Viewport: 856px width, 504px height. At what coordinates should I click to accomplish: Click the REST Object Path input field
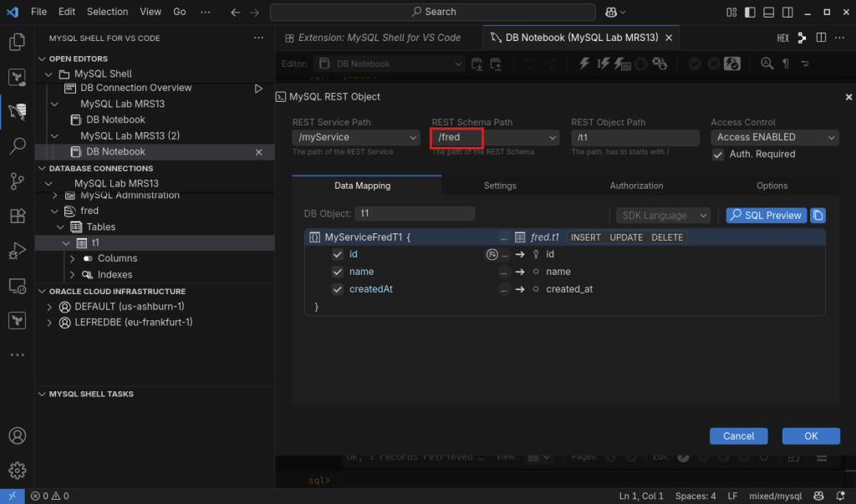(x=635, y=138)
